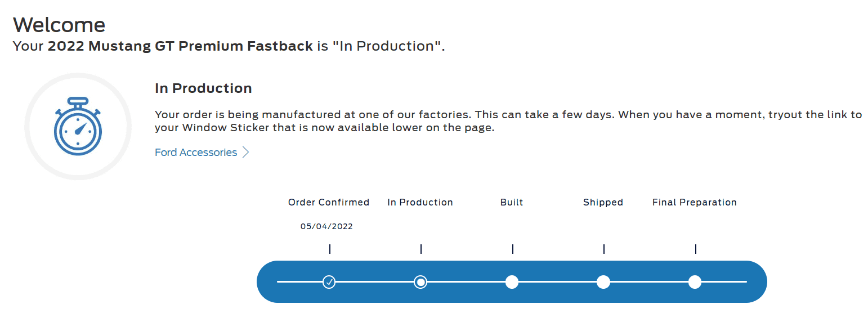Click the Welcome heading
This screenshot has height=322, width=868.
(x=59, y=25)
